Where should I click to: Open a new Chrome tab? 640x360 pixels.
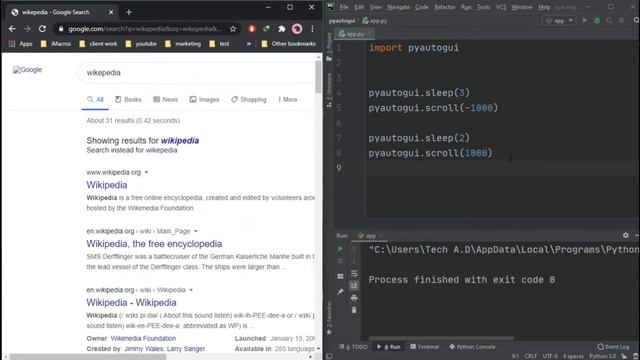pyautogui.click(x=129, y=12)
